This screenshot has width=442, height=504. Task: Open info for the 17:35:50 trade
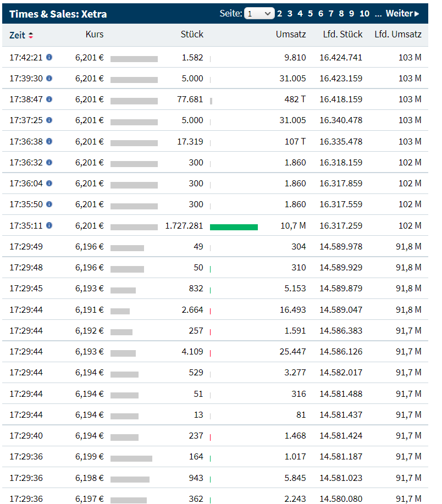(49, 204)
